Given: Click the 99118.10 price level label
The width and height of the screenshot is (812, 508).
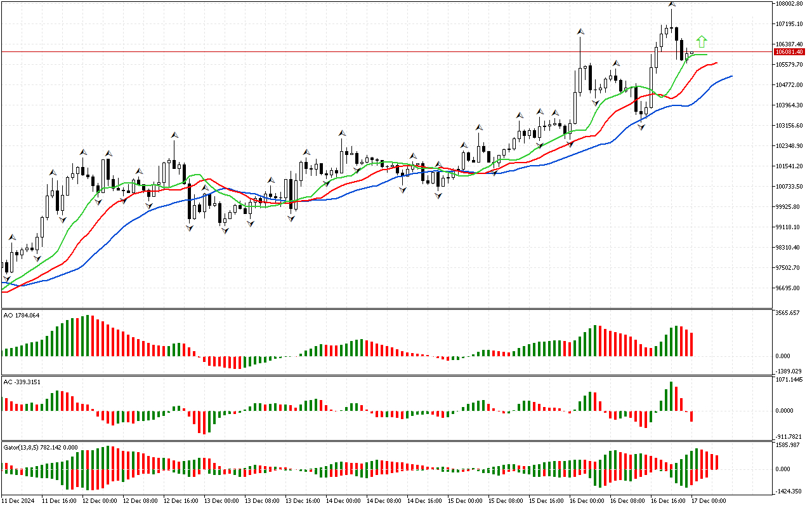Looking at the screenshot, I should [x=788, y=227].
